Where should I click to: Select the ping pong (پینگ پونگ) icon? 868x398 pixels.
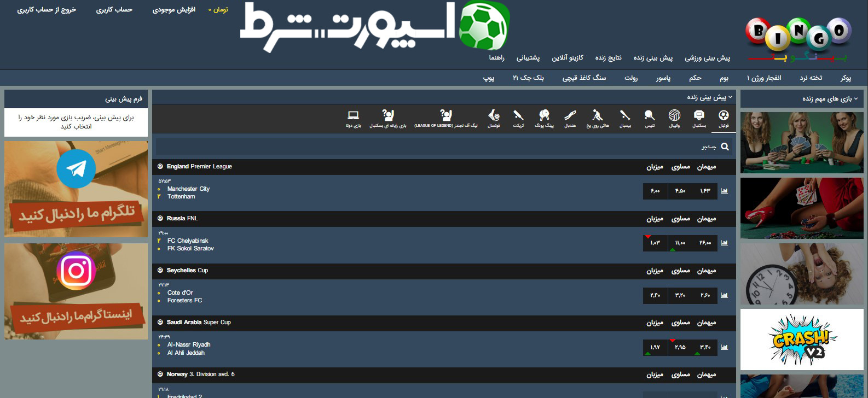coord(544,119)
